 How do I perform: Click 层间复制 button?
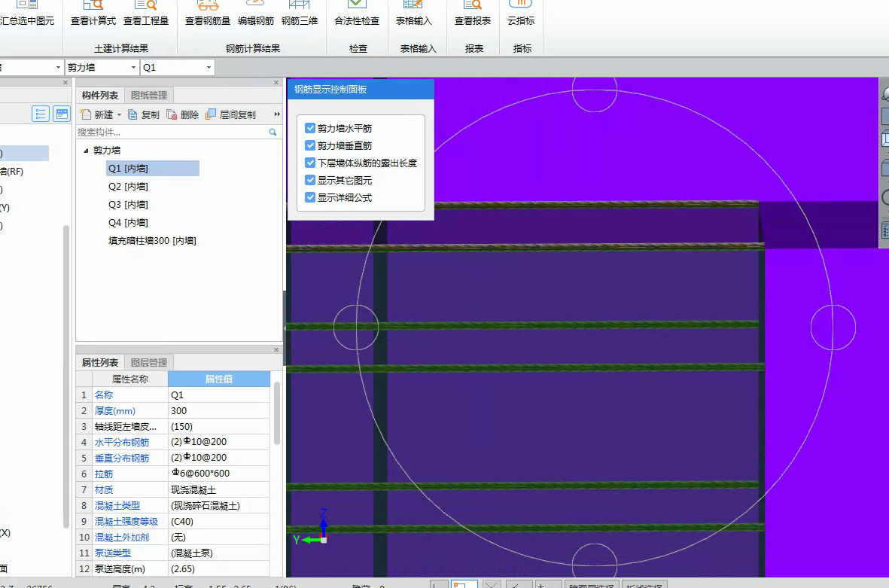pyautogui.click(x=231, y=114)
